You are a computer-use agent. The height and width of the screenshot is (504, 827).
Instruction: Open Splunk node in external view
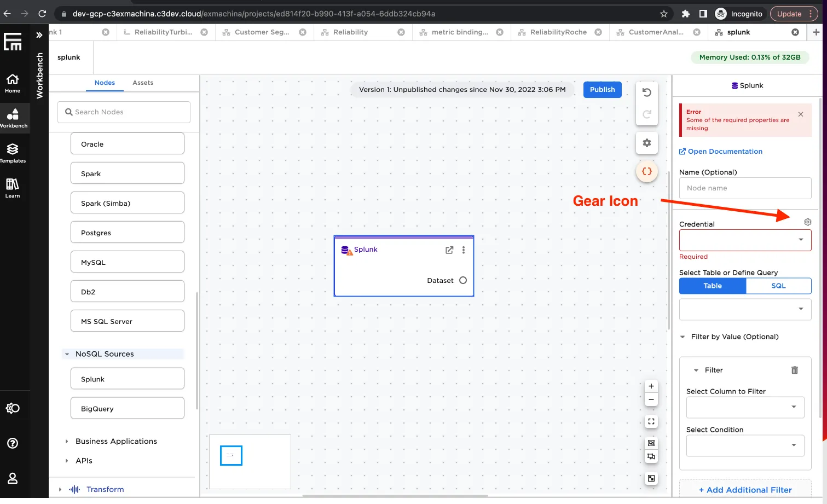[x=449, y=250]
